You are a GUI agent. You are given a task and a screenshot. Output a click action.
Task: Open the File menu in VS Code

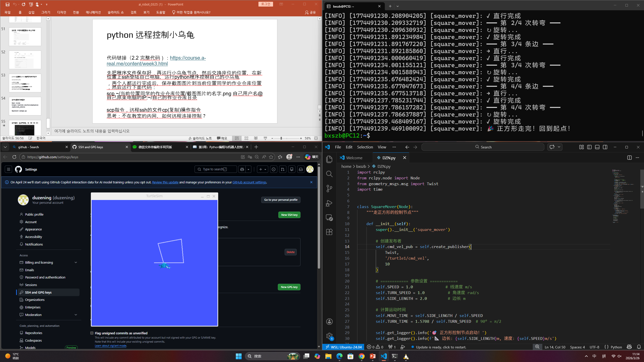point(338,147)
